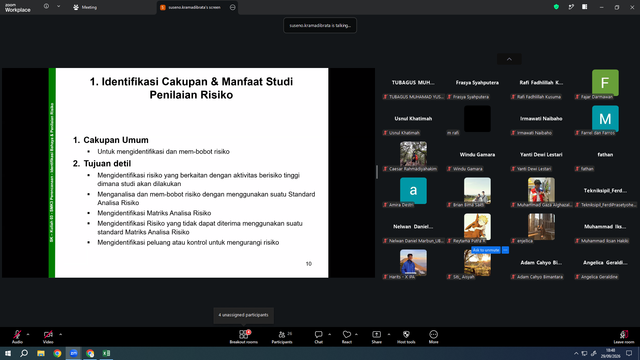This screenshot has height=360, width=640.
Task: Open Chat panel
Action: pos(318,337)
